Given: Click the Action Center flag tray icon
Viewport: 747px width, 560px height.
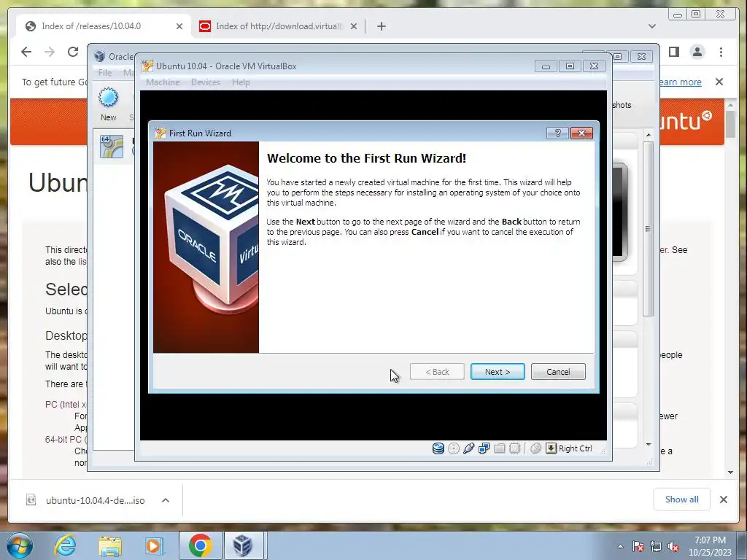Looking at the screenshot, I should pyautogui.click(x=638, y=547).
